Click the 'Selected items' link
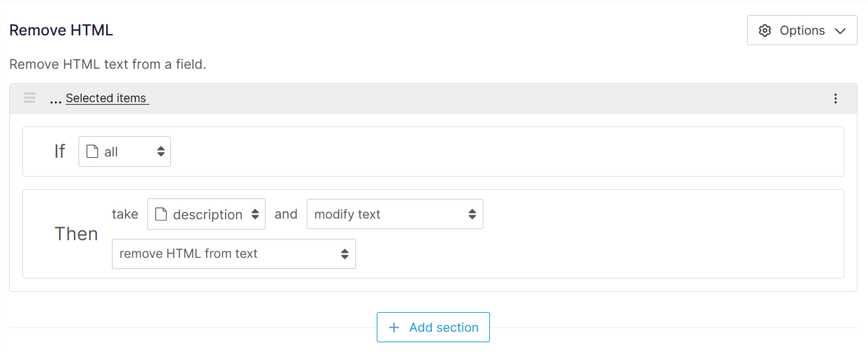Viewport: 868px width, 352px height. coord(106,98)
